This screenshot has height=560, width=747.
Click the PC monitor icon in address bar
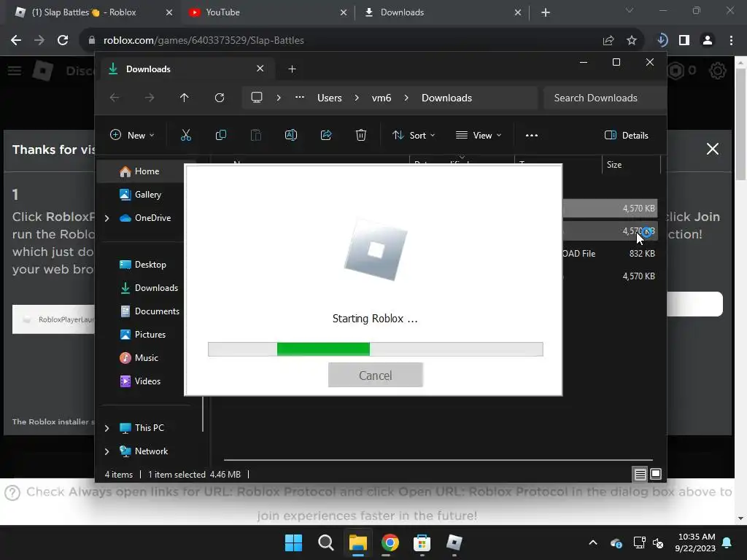[257, 98]
